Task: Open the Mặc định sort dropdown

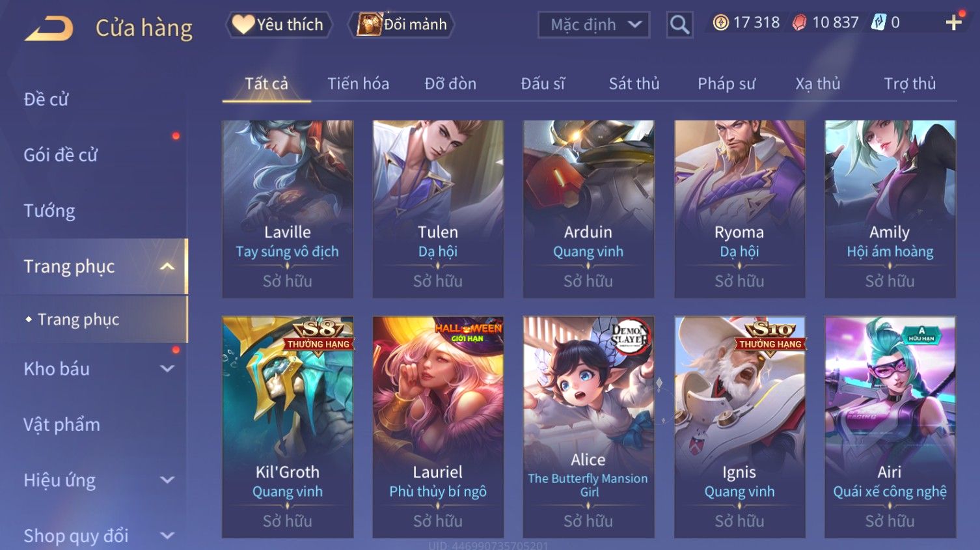Action: coord(593,25)
